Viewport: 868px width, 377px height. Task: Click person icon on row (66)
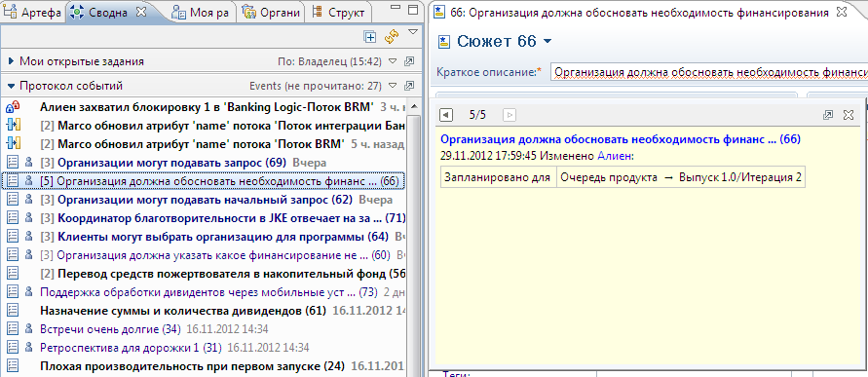[29, 181]
